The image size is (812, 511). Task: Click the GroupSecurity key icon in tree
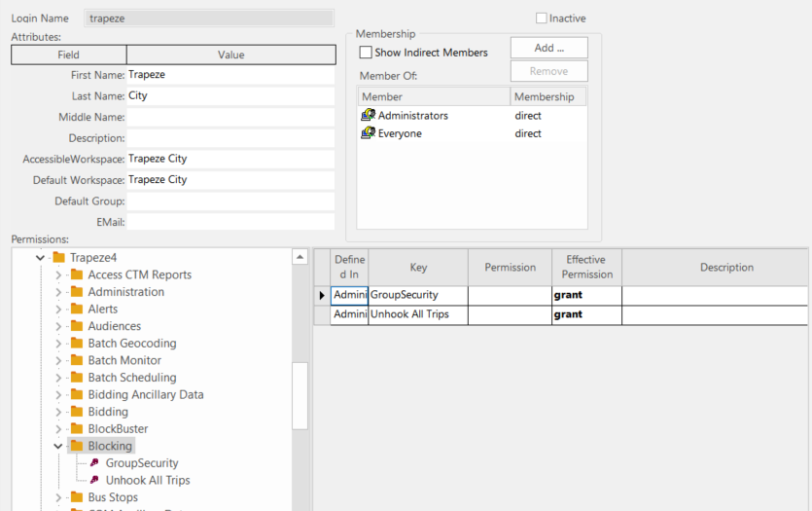coord(94,462)
